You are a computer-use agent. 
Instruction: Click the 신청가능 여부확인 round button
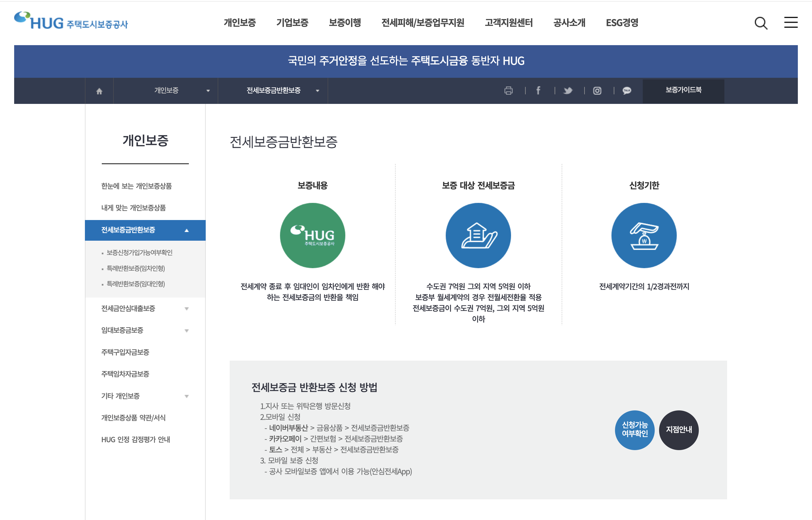635,429
